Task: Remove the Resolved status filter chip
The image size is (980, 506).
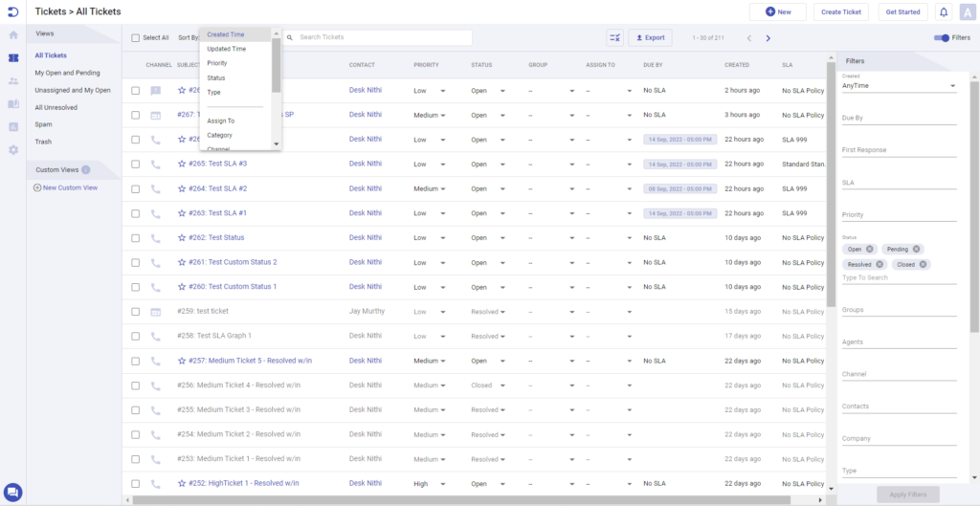Action: pos(880,264)
